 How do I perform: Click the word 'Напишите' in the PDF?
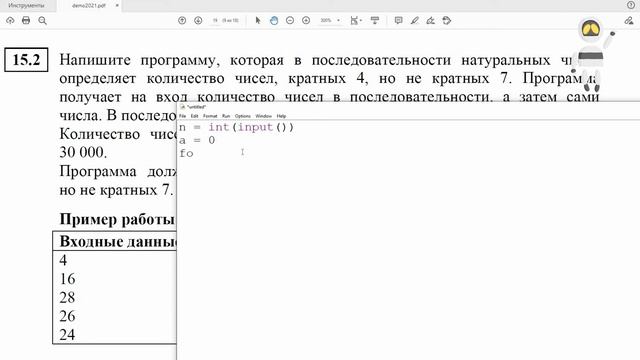tap(95, 60)
